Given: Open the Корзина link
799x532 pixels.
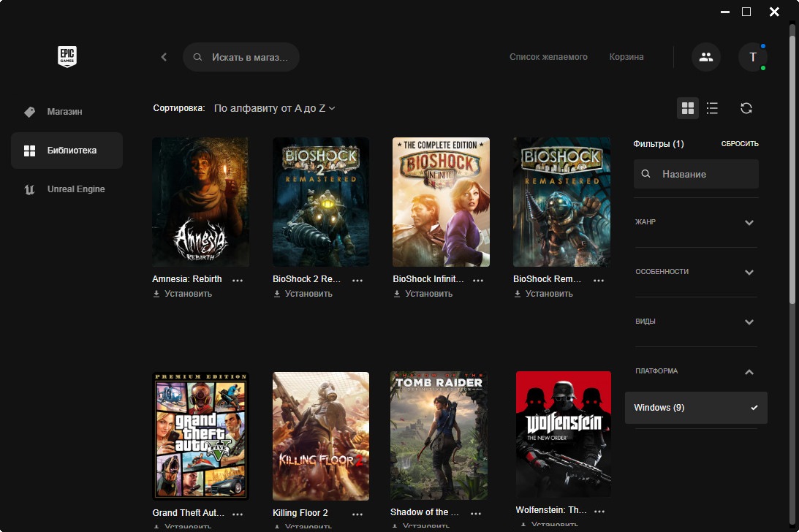Looking at the screenshot, I should click(626, 57).
